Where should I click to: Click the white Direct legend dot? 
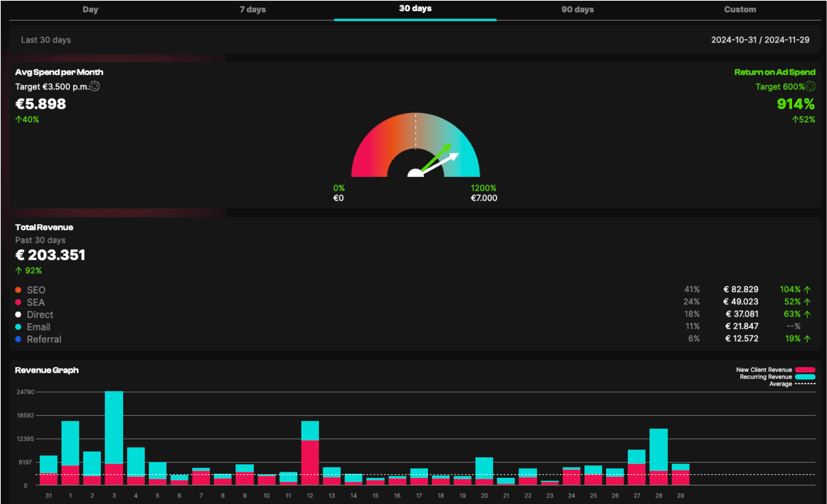[18, 315]
